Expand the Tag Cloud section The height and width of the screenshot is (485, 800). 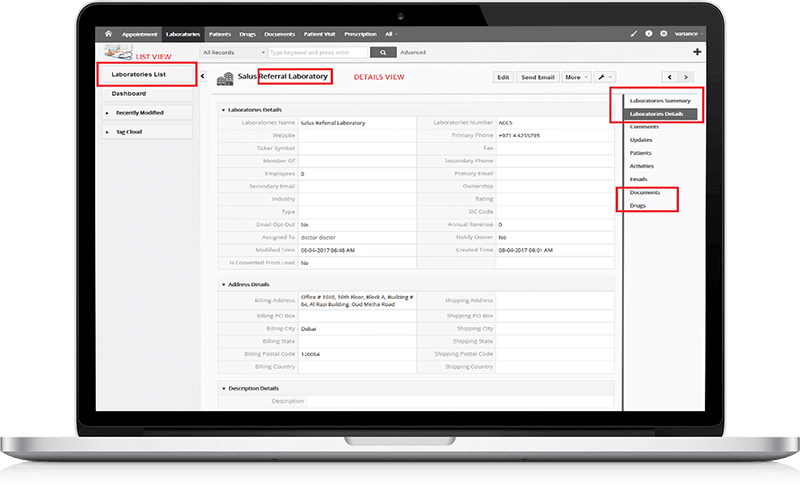(147, 132)
